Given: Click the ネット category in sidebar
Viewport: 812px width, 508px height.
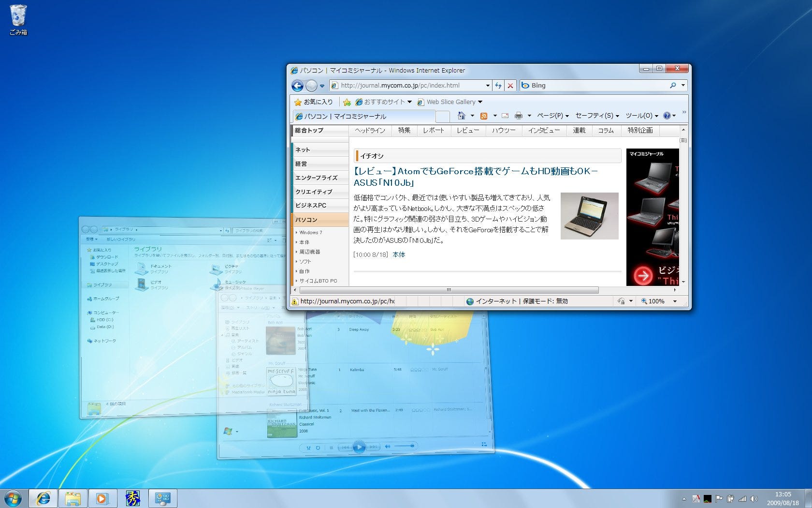Looking at the screenshot, I should tap(319, 149).
